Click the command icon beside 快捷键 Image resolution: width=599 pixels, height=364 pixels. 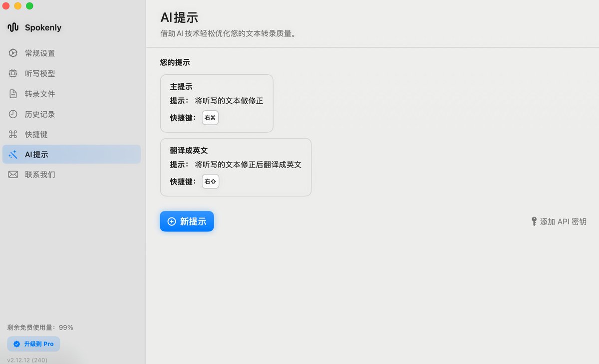pos(13,135)
